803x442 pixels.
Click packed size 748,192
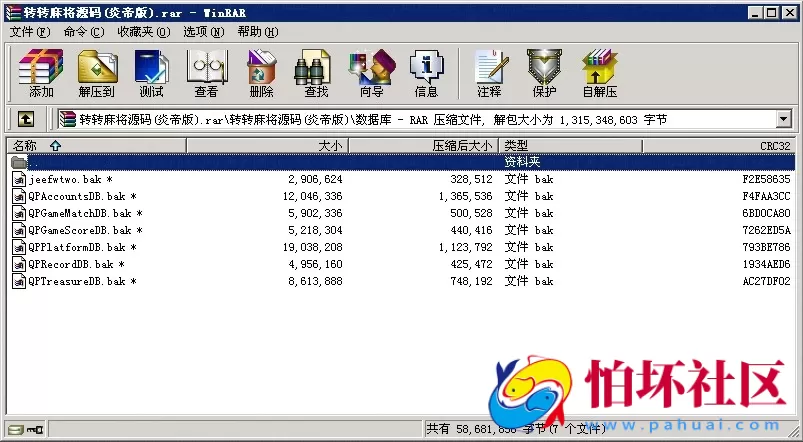click(471, 281)
